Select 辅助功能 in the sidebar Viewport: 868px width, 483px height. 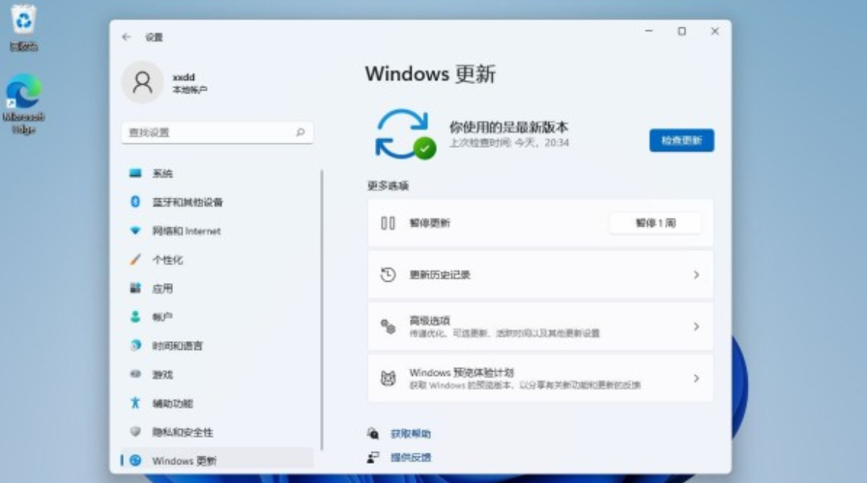coord(217,404)
